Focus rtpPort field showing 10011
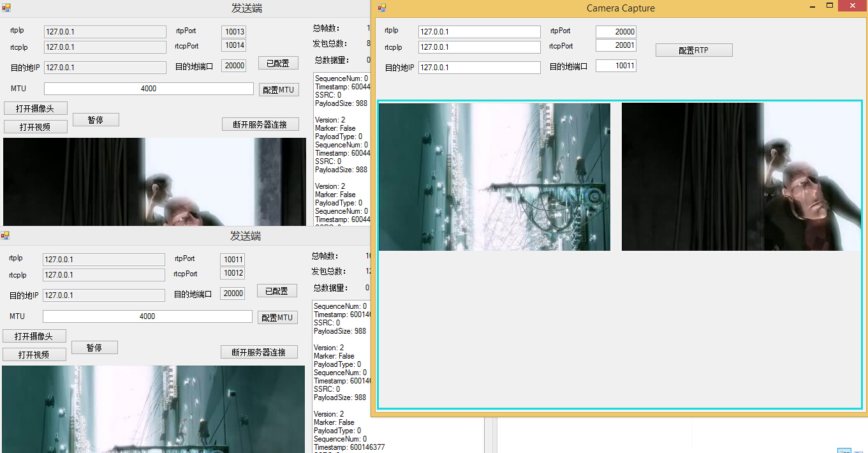Screen dimensions: 868x453 pos(233,260)
